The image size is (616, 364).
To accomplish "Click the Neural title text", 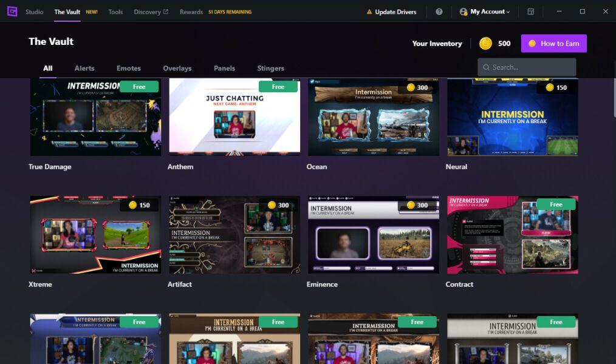I will pos(456,167).
